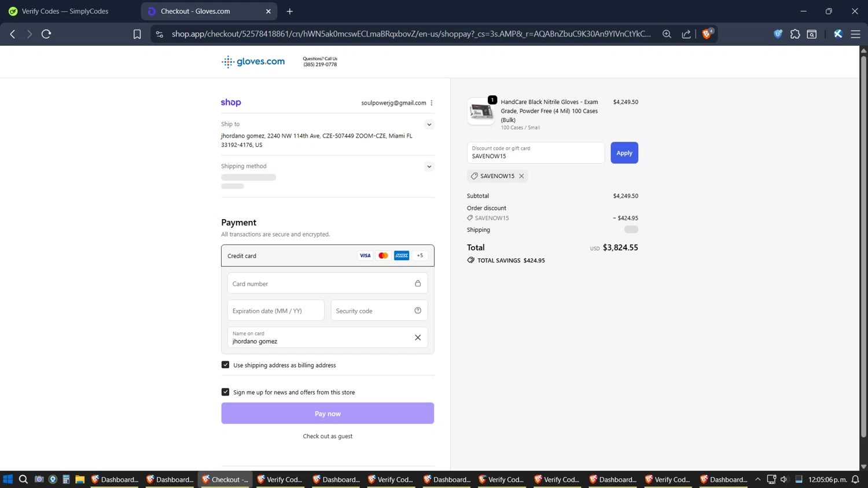The image size is (868, 488).
Task: Remove the SAVENOW15 discount tag
Action: point(521,176)
